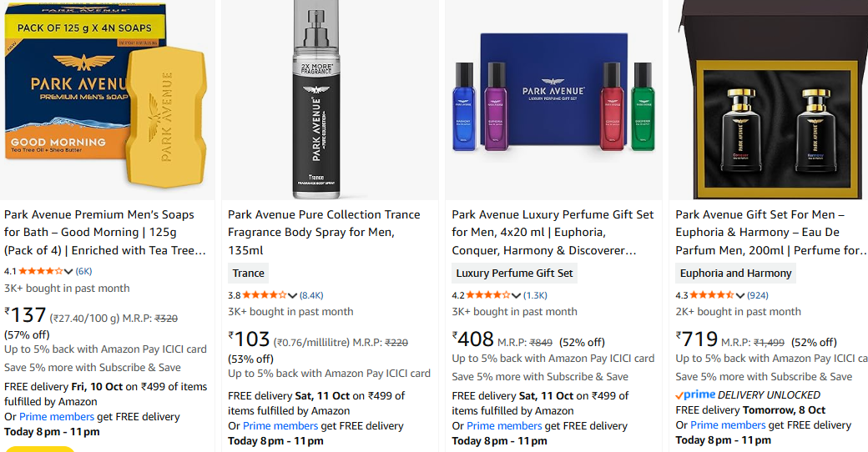Viewport: 868px width, 452px height.
Task: View the 924 ratings count
Action: pyautogui.click(x=758, y=294)
